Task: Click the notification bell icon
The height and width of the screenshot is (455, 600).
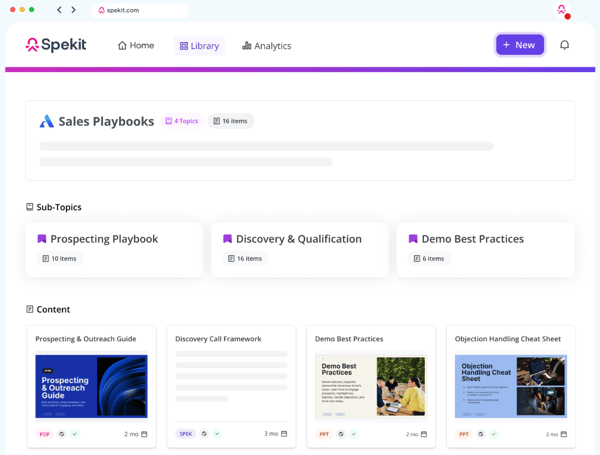Action: click(564, 45)
